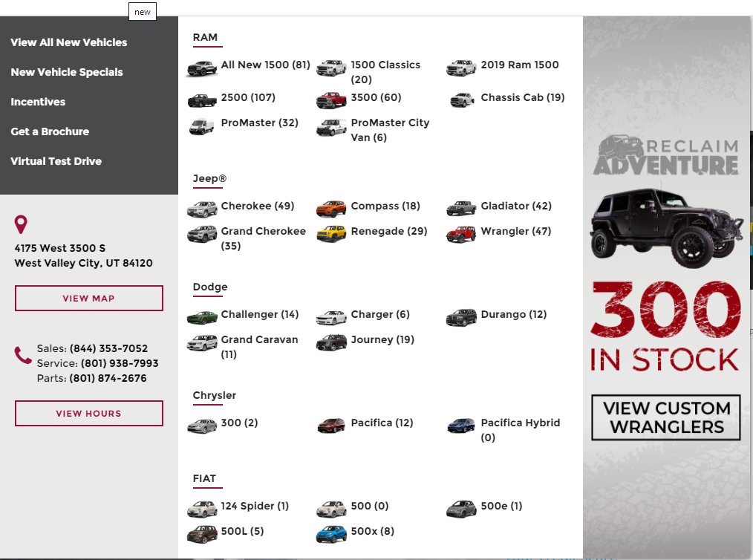Click the red phone icon
Image resolution: width=753 pixels, height=560 pixels.
pyautogui.click(x=22, y=356)
